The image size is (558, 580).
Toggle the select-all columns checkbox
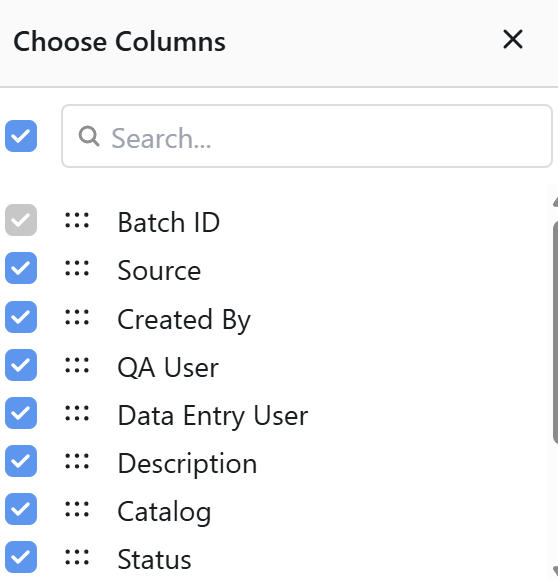tap(21, 136)
